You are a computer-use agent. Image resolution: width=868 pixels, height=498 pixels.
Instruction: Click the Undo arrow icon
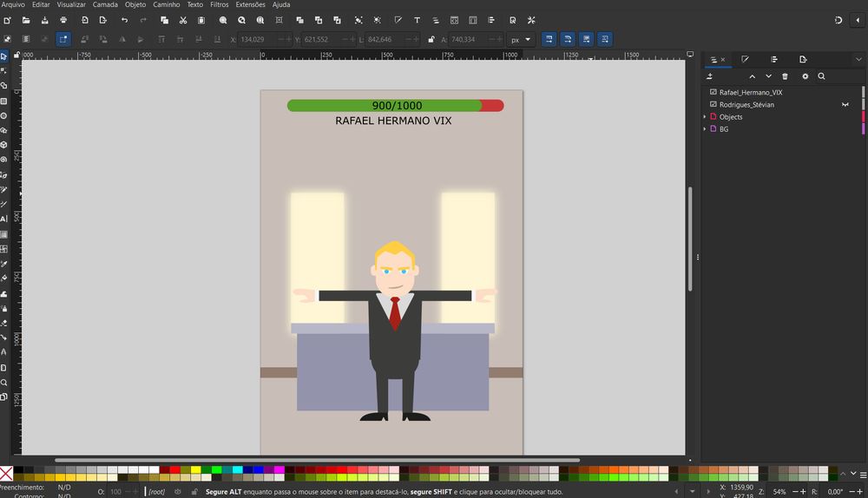[x=124, y=21]
